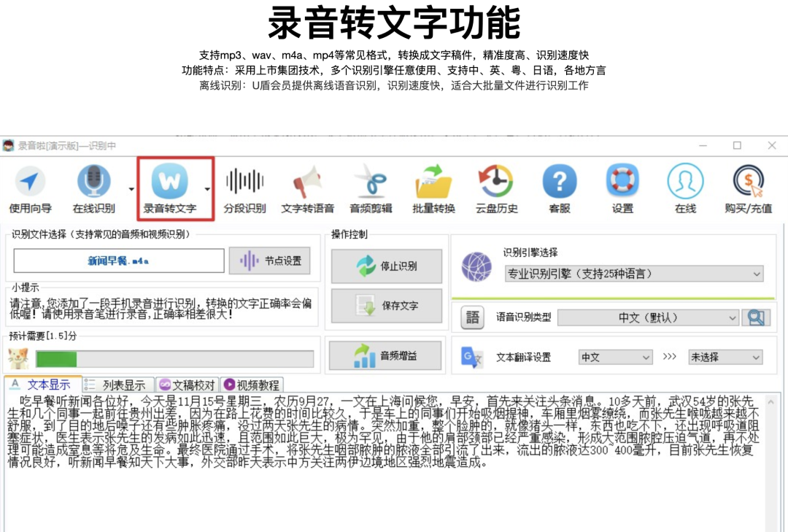This screenshot has height=532, width=788.
Task: Click the cat mascot icon
Action: (18, 358)
